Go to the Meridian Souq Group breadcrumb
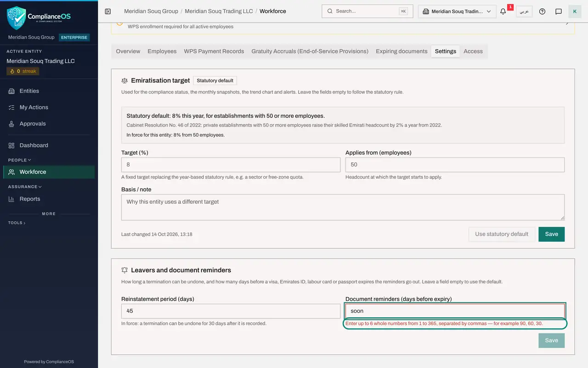Viewport: 588px width, 368px height. [151, 11]
